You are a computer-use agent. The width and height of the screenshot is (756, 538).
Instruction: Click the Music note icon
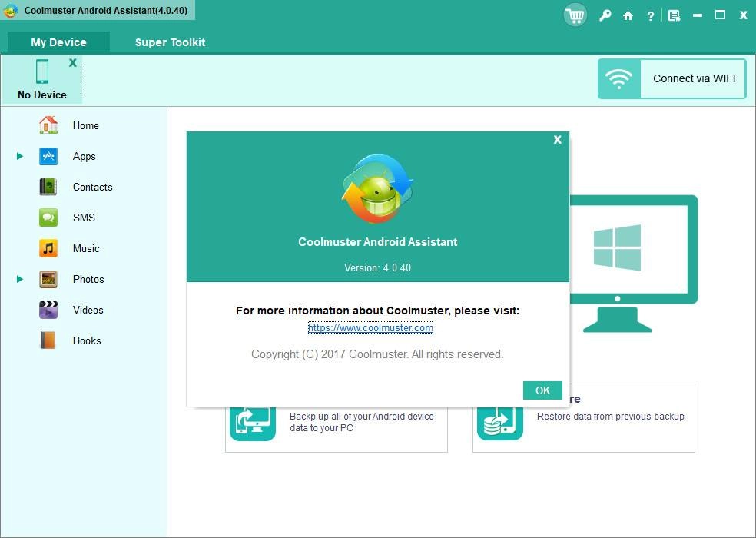click(x=48, y=248)
